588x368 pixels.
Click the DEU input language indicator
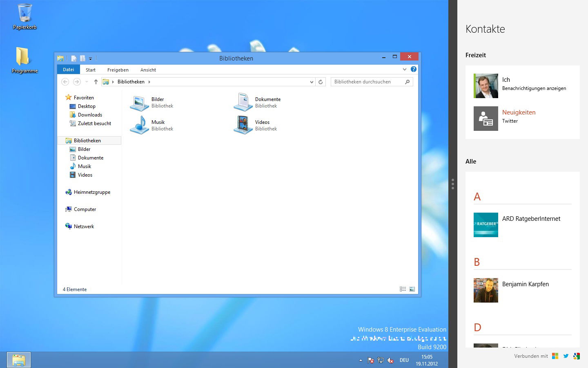click(x=404, y=360)
